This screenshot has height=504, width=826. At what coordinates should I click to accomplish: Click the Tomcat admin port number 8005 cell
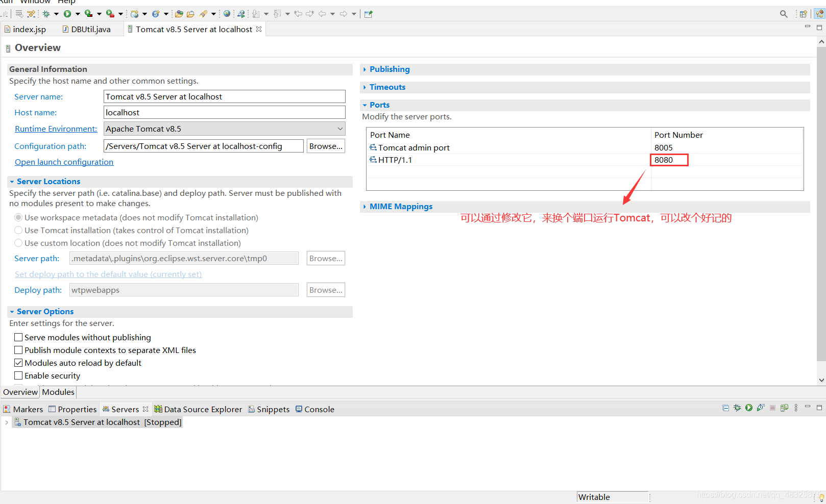(x=664, y=147)
